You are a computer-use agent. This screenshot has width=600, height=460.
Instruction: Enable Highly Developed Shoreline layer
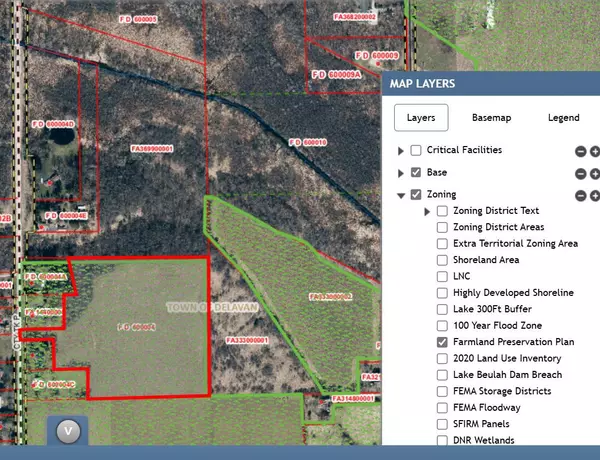442,293
